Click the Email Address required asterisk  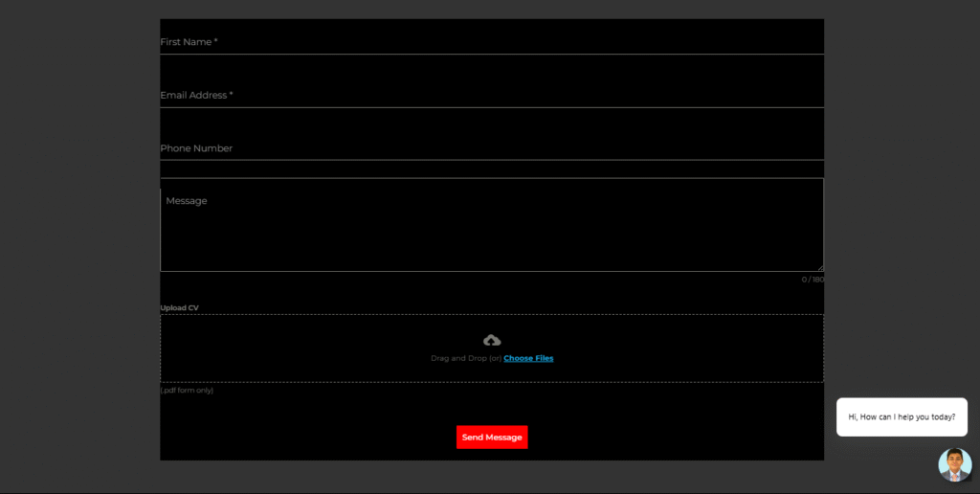coord(231,95)
